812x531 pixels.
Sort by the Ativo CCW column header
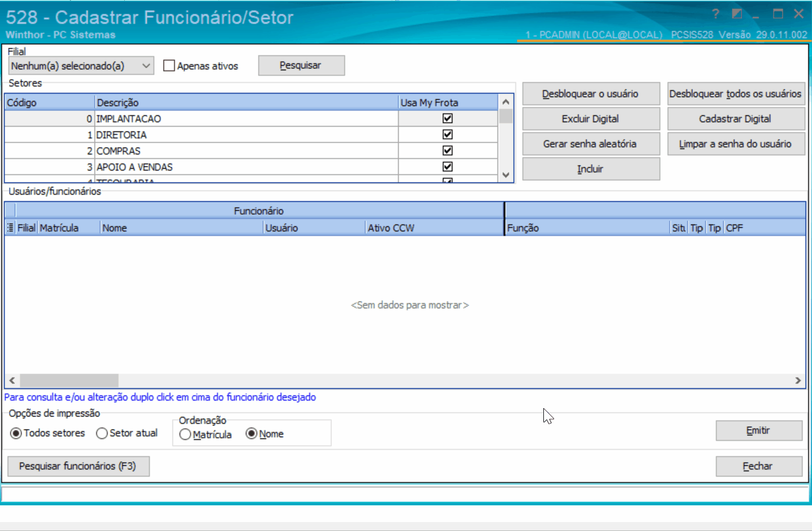pos(435,228)
